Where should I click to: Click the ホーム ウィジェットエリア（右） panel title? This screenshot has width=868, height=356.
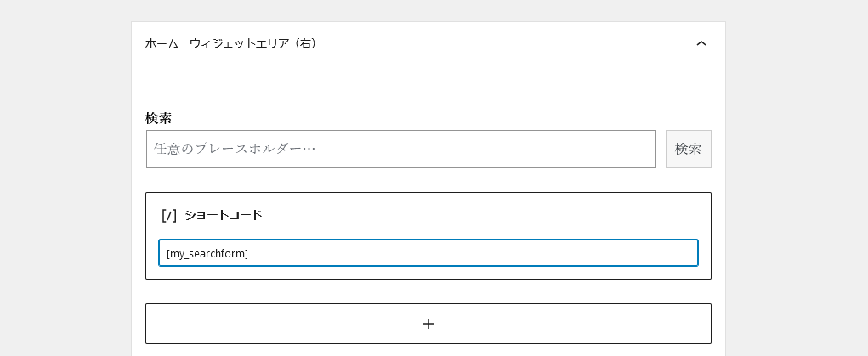[x=230, y=43]
